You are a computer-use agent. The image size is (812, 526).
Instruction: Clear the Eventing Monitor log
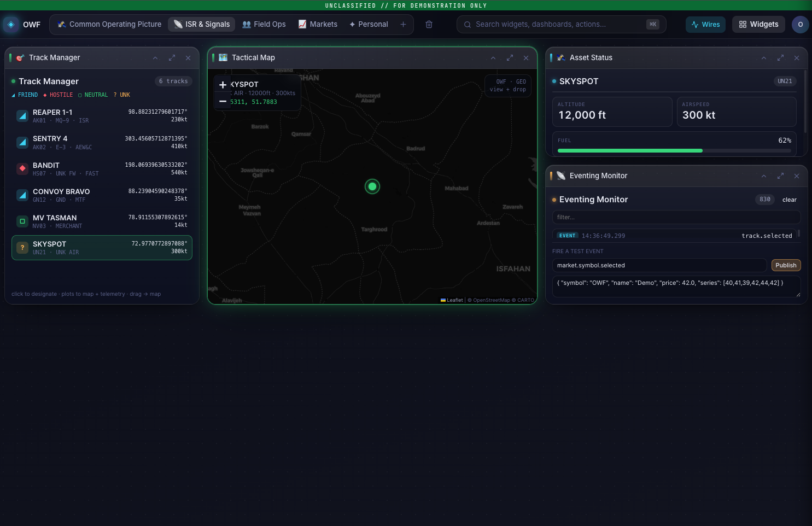coord(789,200)
